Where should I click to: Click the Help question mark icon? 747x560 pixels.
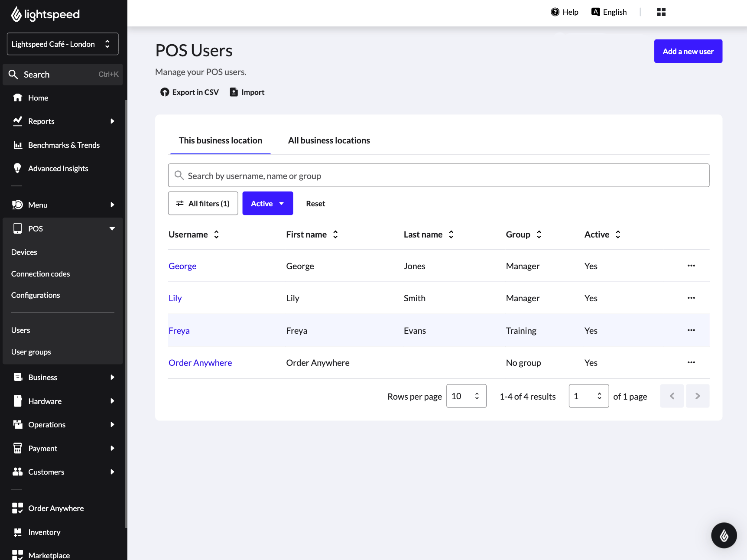[x=555, y=12]
